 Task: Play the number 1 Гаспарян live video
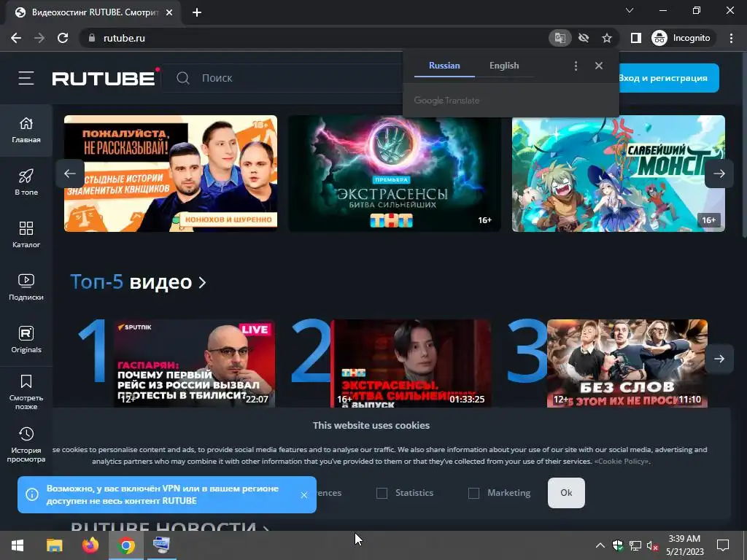point(194,363)
